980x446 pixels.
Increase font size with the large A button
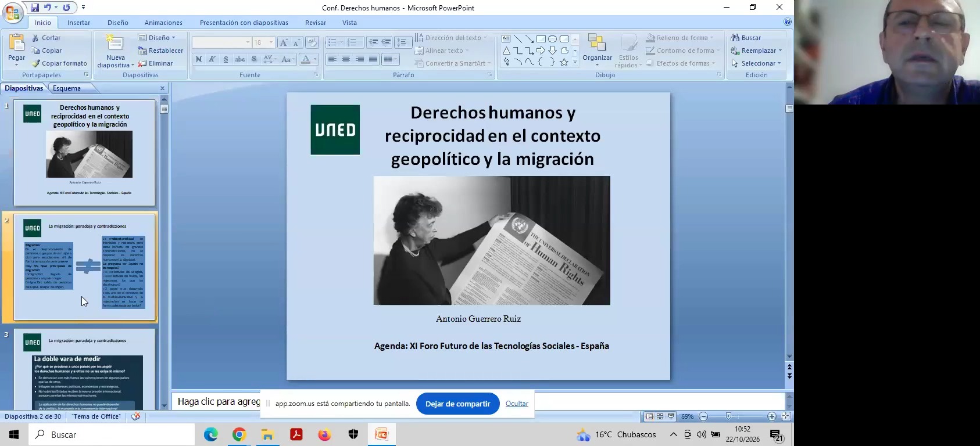283,42
